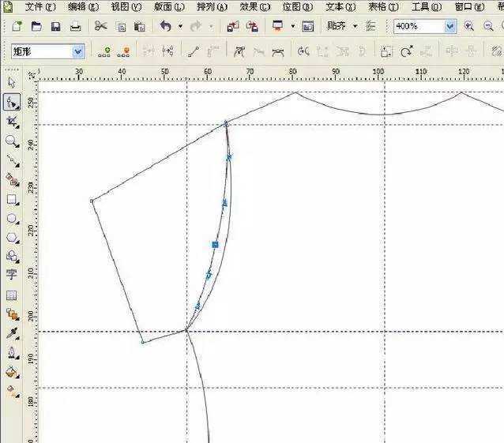Select the Text tool (字)

12,275
